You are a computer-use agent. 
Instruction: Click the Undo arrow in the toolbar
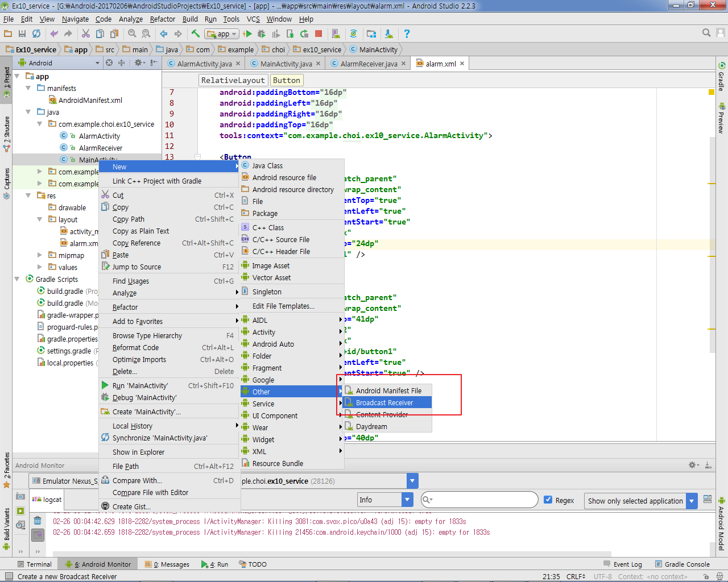(54, 34)
